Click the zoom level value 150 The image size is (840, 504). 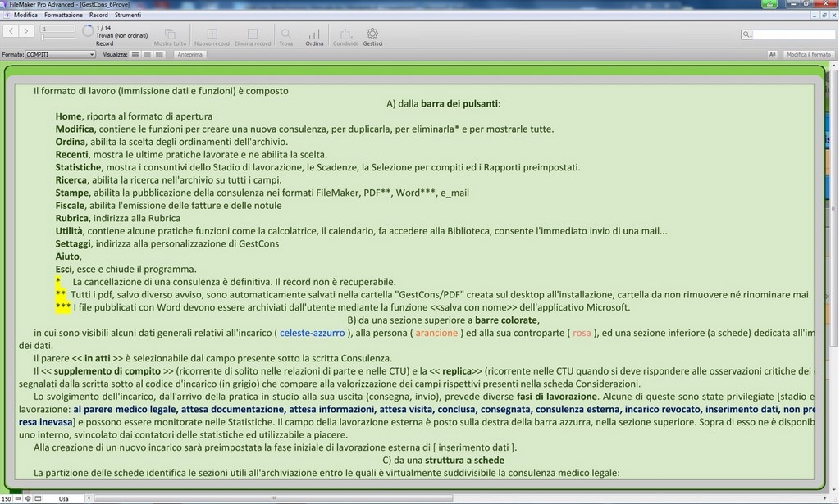coord(7,498)
